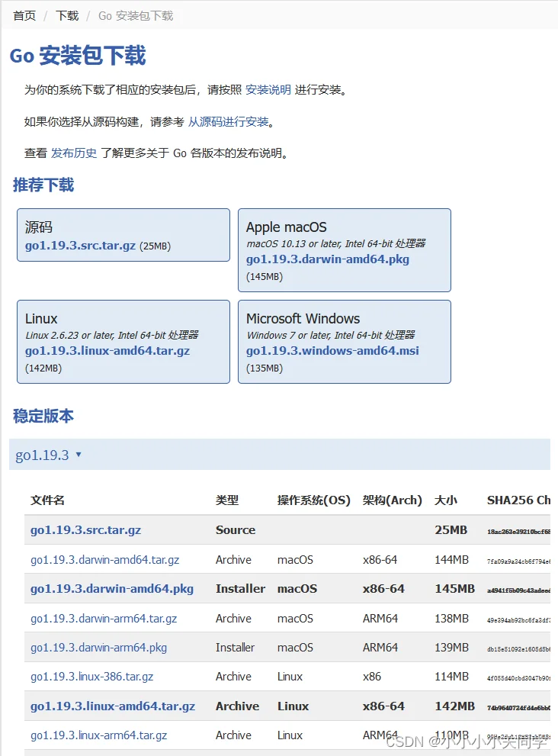The width and height of the screenshot is (558, 756).
Task: Click Installer type for darwin-arm64.pkg row
Action: pos(235,648)
